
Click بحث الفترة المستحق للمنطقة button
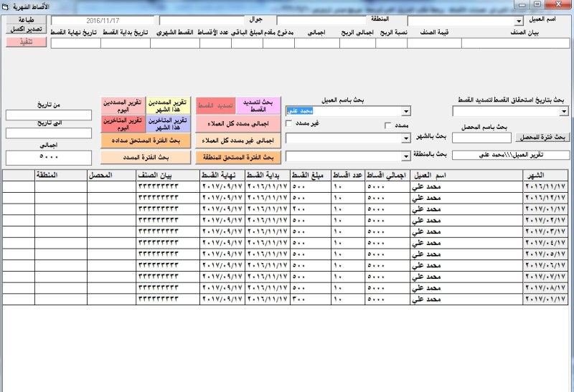coord(238,157)
